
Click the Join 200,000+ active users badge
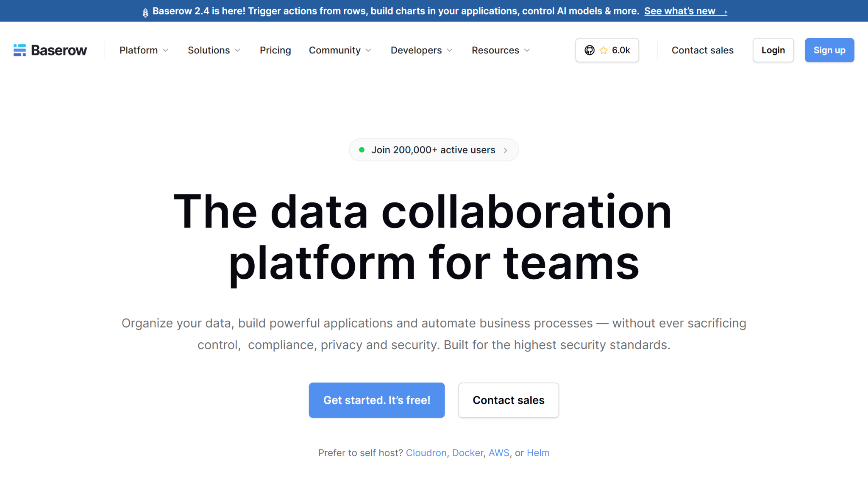434,150
